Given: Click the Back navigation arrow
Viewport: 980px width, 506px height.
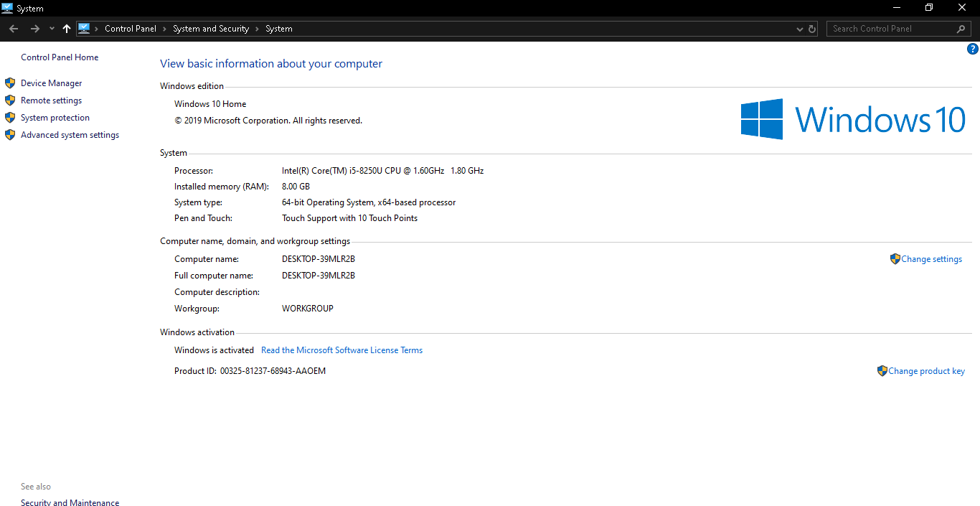Looking at the screenshot, I should (14, 29).
